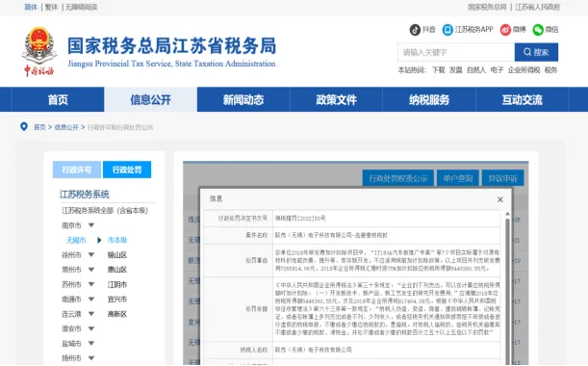The height and width of the screenshot is (366, 588).
Task: Select 惠山区 district
Action: (117, 270)
